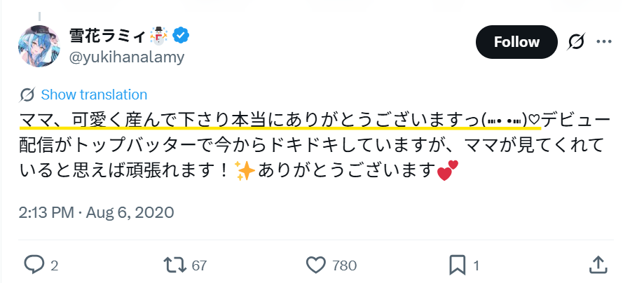Follow the 雪花ラミィ account
Screen dimensions: 644x283
[516, 42]
